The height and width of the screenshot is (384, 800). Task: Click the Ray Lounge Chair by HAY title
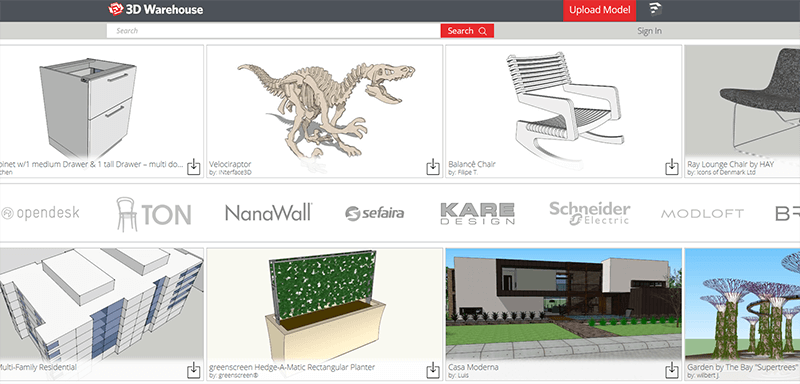coord(731,164)
